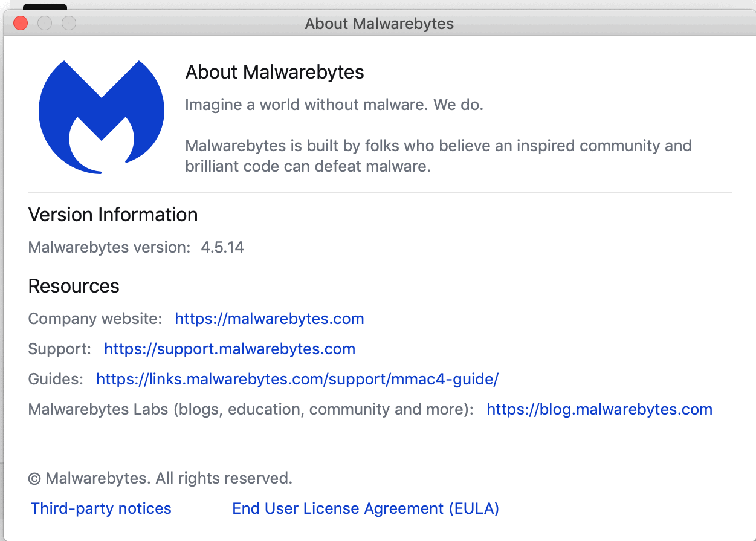
Task: Open End User License Agreement (EULA)
Action: (x=366, y=508)
